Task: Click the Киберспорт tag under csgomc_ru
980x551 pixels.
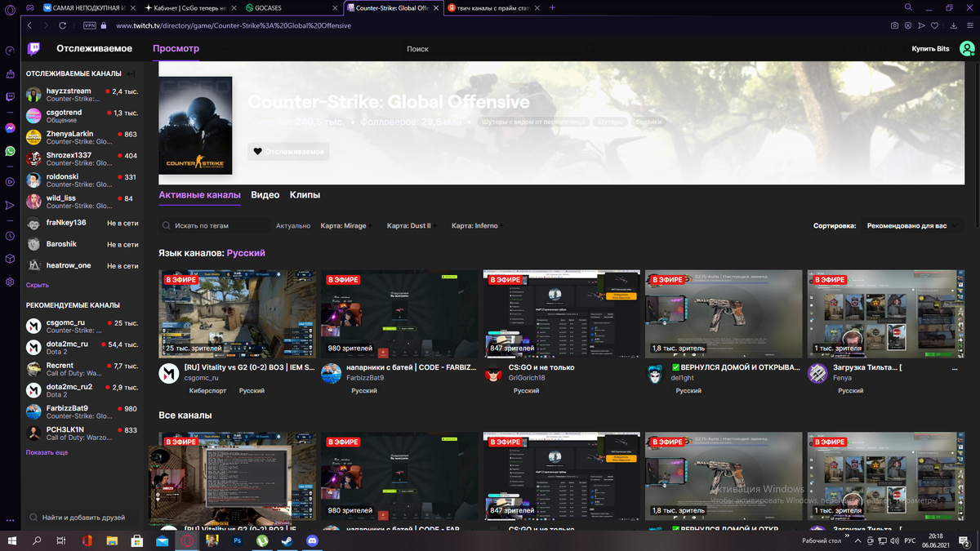Action: click(x=208, y=391)
